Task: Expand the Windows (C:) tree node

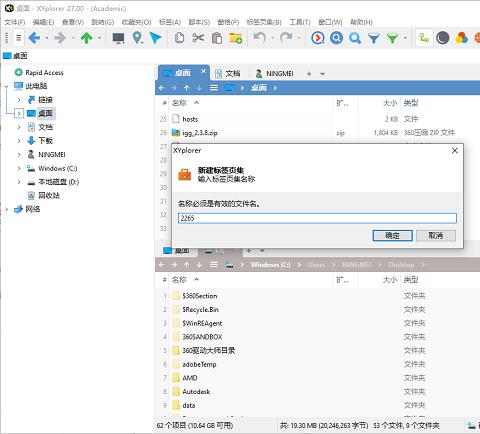Action: point(19,168)
